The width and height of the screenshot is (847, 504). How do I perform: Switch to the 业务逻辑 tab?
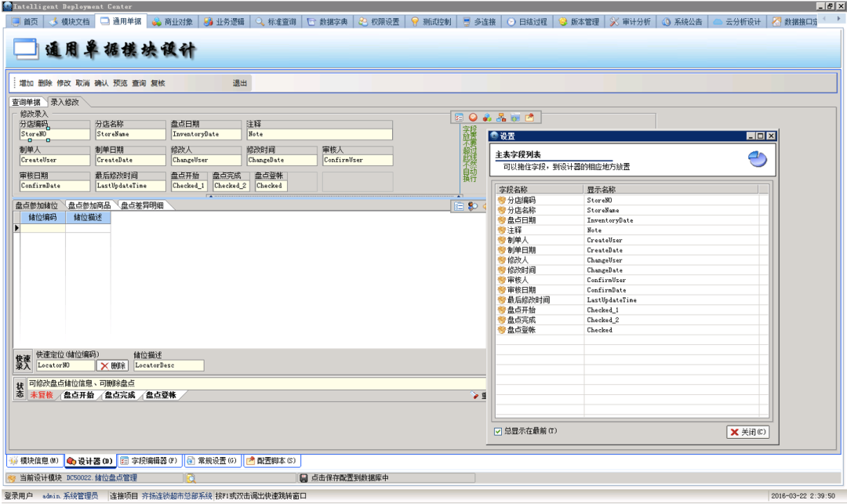pyautogui.click(x=224, y=22)
